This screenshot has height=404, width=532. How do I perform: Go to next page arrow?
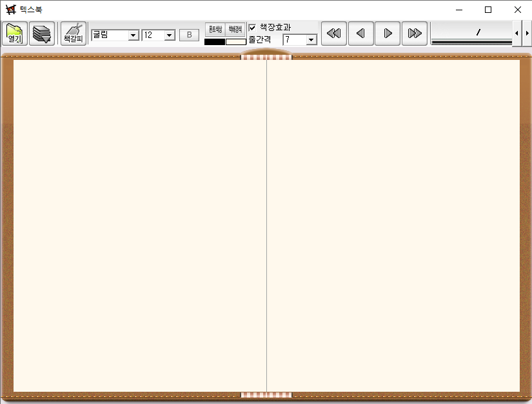pyautogui.click(x=388, y=34)
